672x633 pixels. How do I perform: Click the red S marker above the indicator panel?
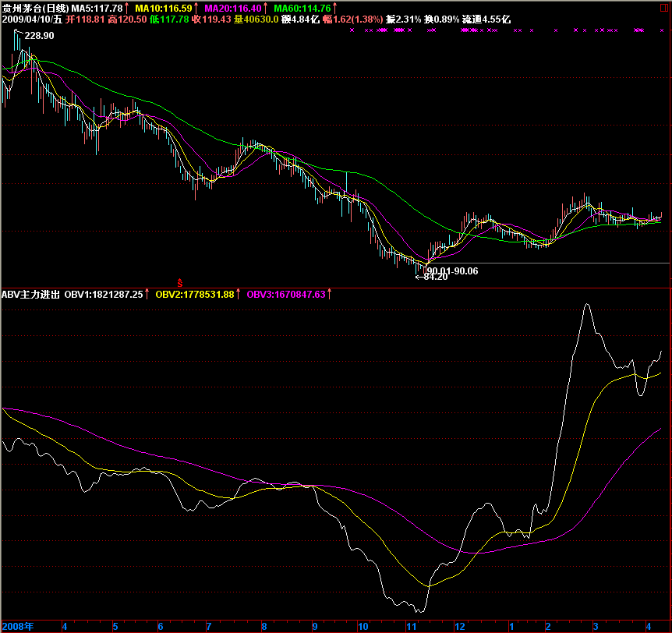pyautogui.click(x=180, y=281)
